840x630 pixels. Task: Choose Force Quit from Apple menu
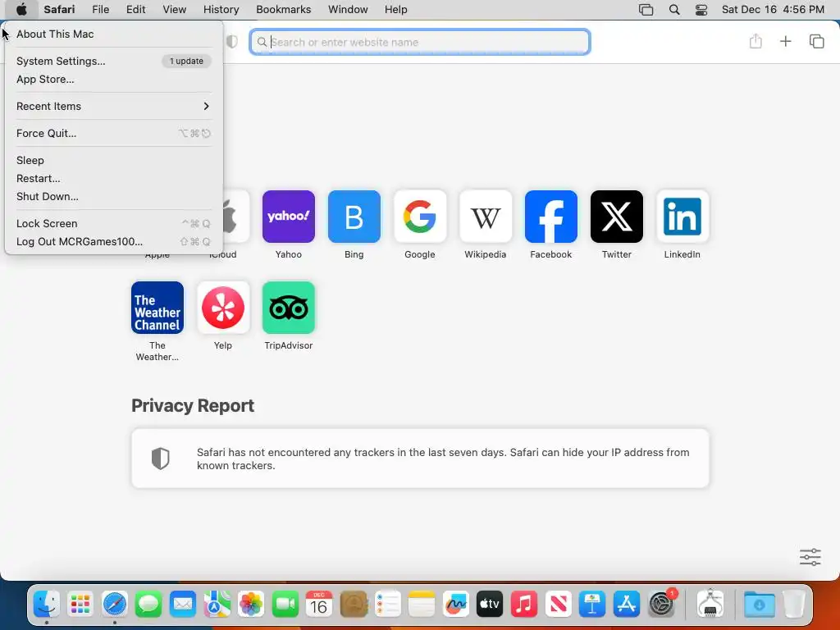pos(113,134)
